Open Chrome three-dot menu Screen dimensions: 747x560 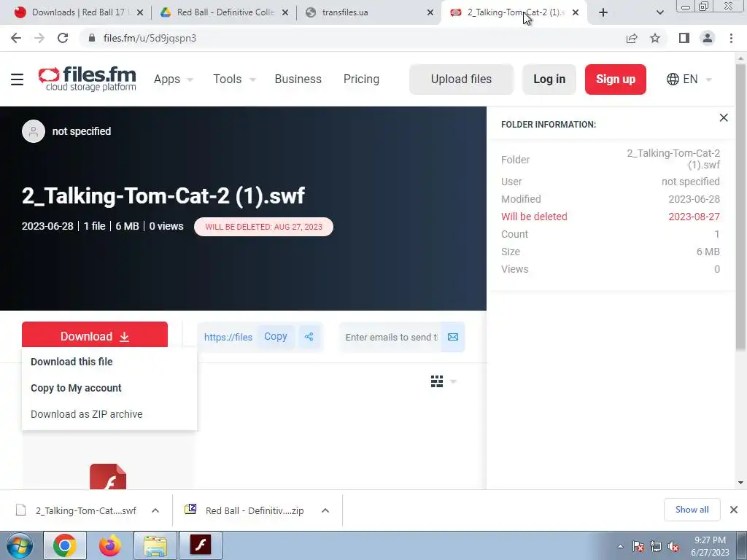coord(731,38)
